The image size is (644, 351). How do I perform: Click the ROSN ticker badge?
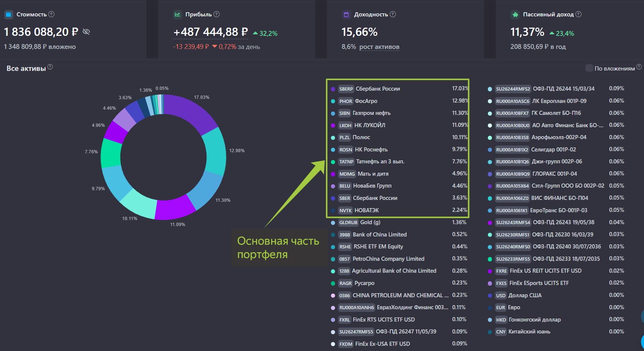345,150
